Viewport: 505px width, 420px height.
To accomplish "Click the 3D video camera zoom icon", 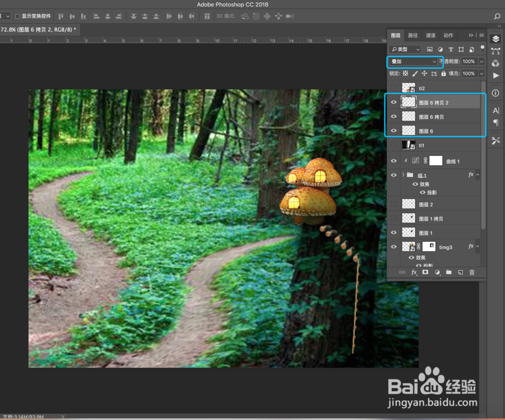I will (x=289, y=16).
